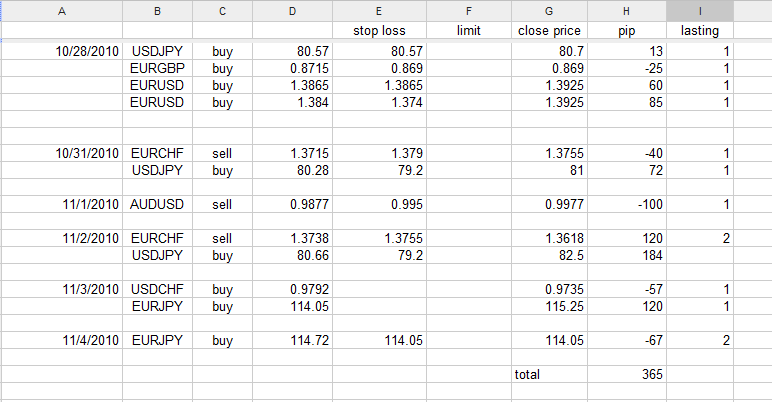Select column header D

point(291,11)
